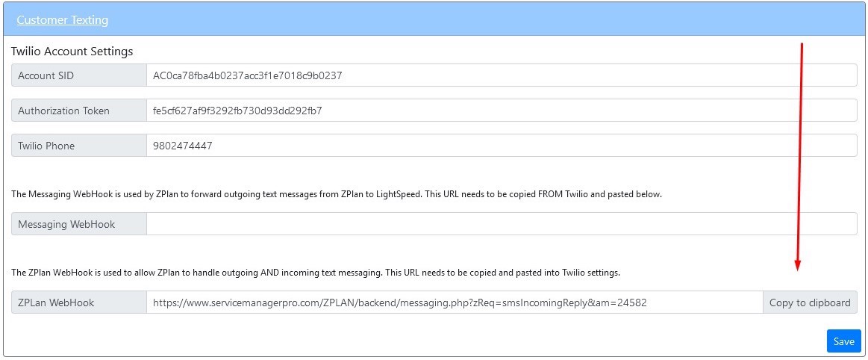Click the Account SID input field
The image size is (868, 360).
pos(501,75)
